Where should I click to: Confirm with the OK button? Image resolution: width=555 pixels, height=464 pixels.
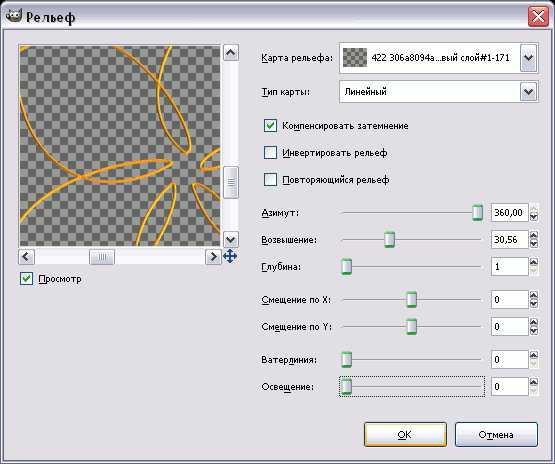pyautogui.click(x=405, y=434)
